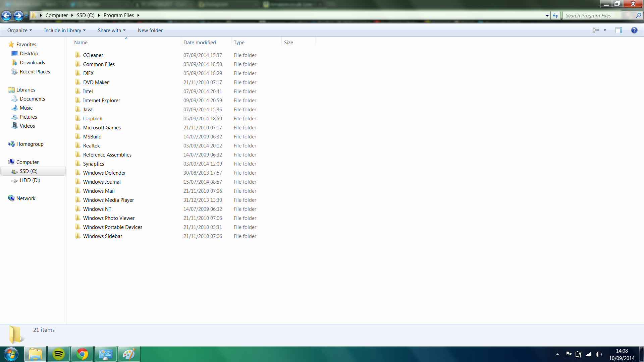Open the Windows Start button
The image size is (644, 362).
coord(11,354)
